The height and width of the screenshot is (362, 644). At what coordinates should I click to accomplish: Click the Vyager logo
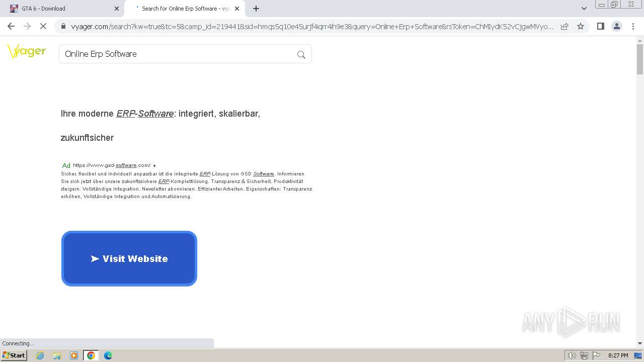[27, 51]
